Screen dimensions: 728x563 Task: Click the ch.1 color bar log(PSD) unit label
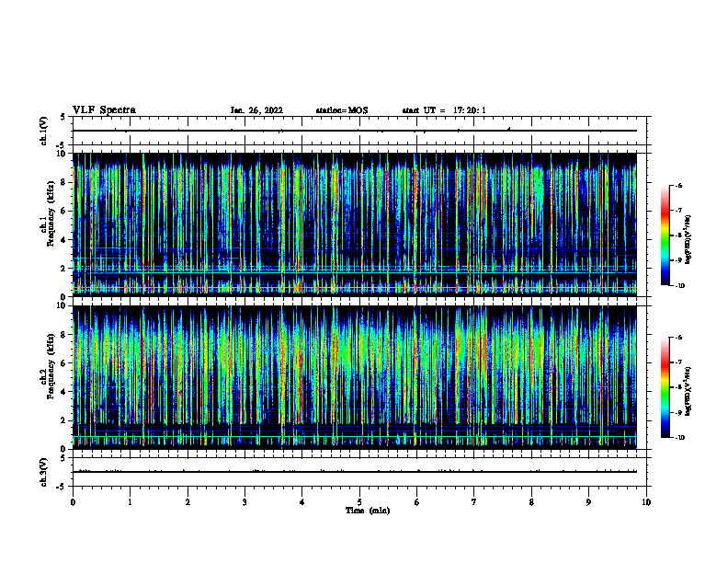(688, 240)
